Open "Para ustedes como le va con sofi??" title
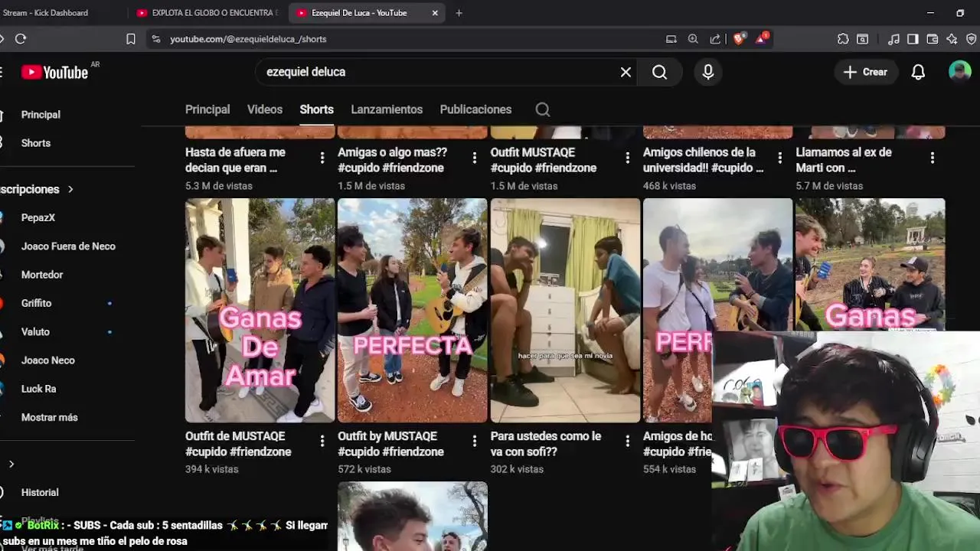Screen dimensions: 980x551 546,443
